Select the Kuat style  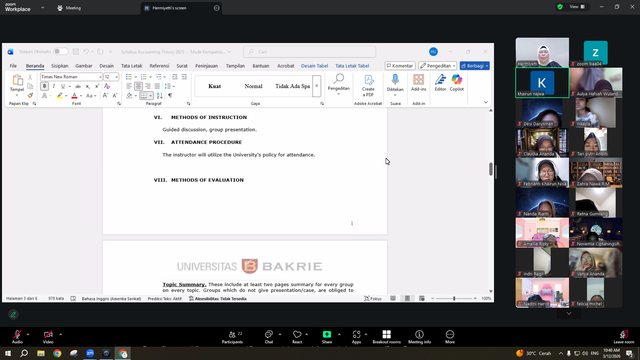pyautogui.click(x=215, y=86)
